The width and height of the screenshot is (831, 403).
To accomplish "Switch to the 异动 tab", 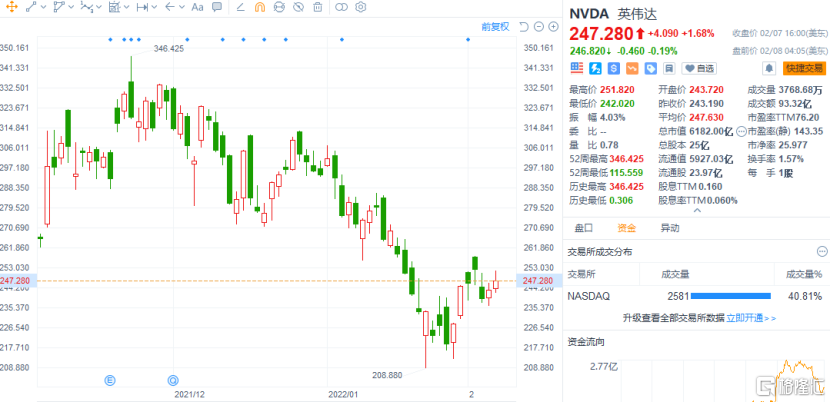I will click(669, 229).
